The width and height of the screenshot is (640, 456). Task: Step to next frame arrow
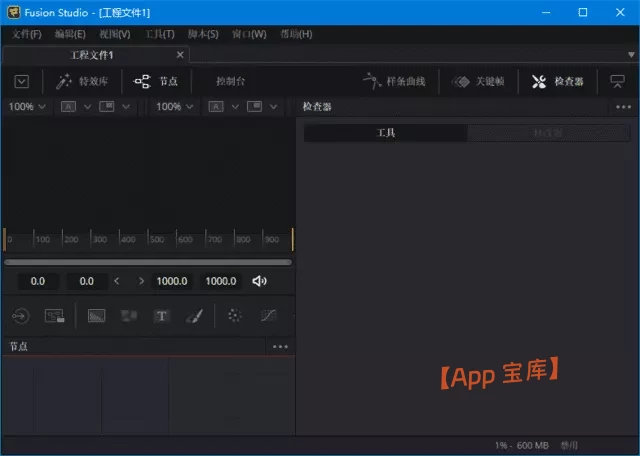pyautogui.click(x=141, y=281)
